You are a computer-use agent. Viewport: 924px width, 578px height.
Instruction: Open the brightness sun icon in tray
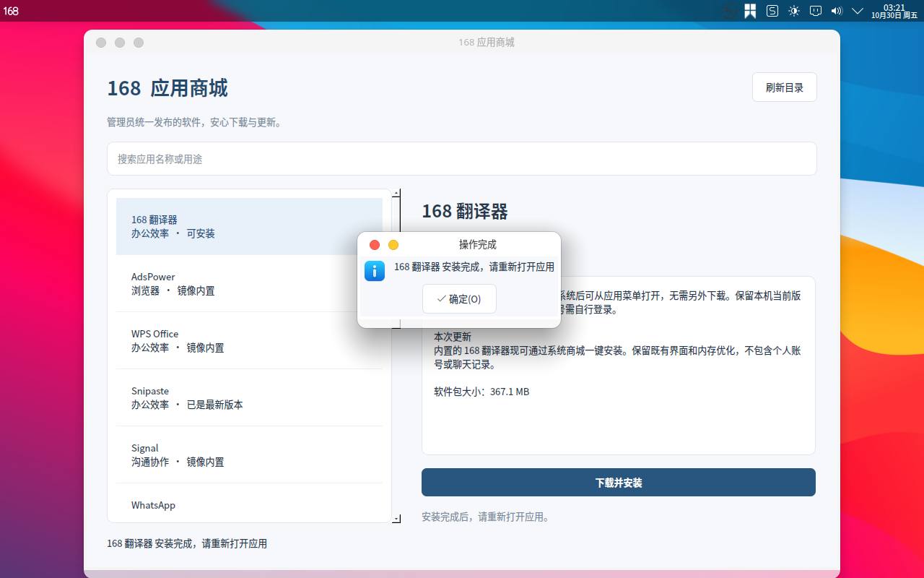(794, 11)
